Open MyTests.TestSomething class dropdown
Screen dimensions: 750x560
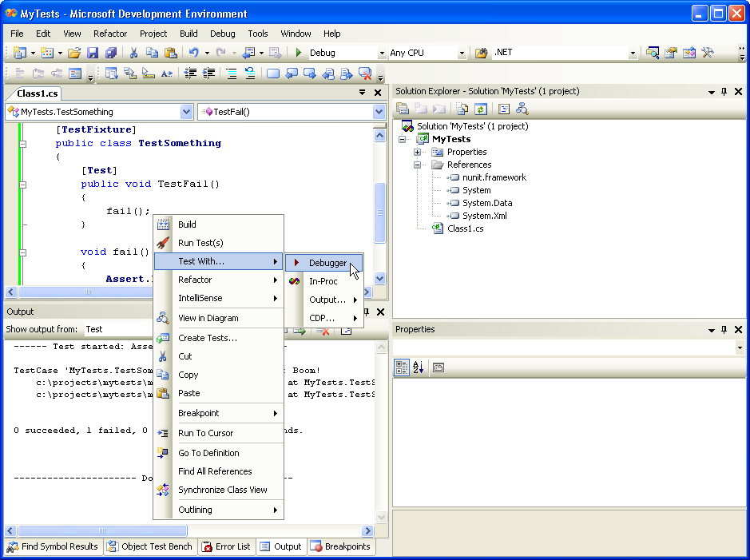tap(186, 112)
